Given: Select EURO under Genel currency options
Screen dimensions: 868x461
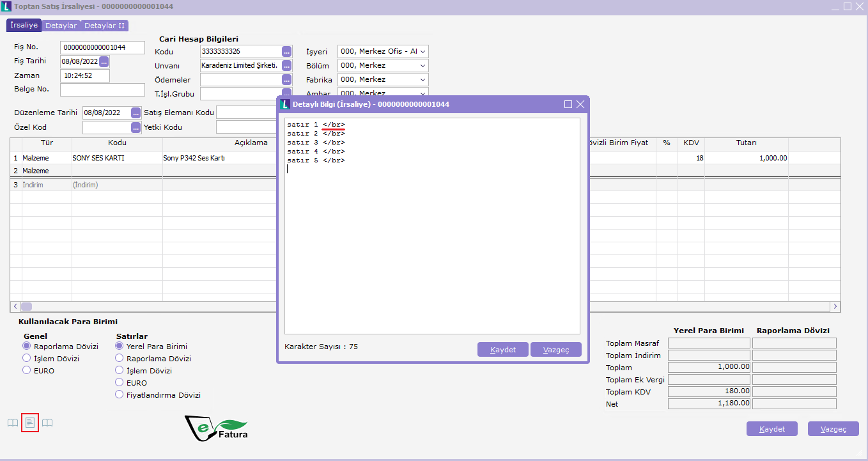Looking at the screenshot, I should (27, 370).
